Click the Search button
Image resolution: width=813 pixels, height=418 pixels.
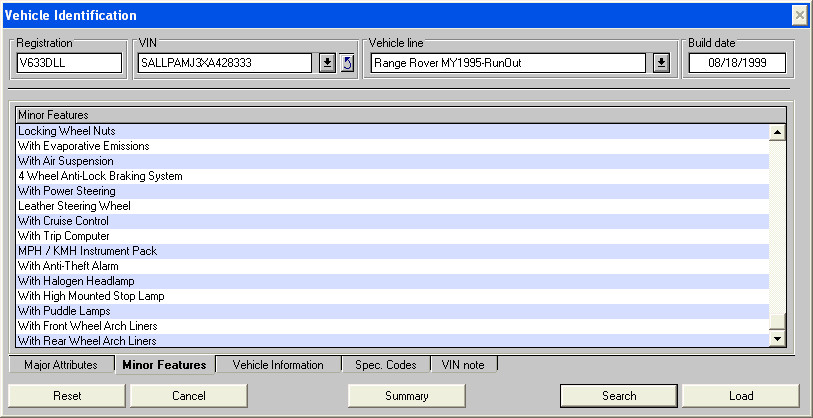tap(619, 396)
